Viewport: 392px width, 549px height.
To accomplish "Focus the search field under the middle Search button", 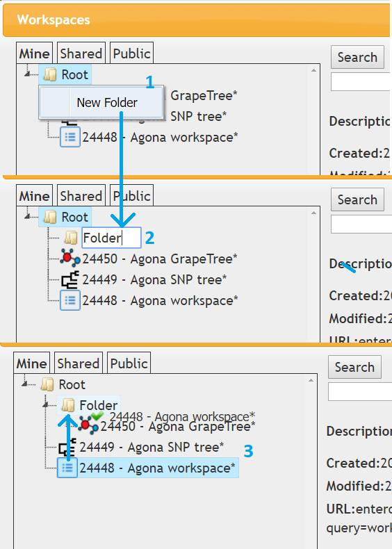I will pyautogui.click(x=361, y=224).
